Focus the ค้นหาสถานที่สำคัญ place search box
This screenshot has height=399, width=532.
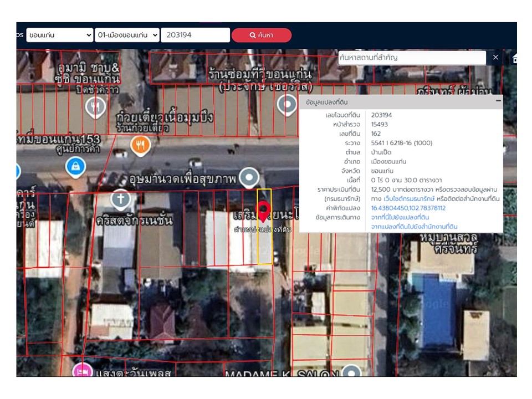pyautogui.click(x=412, y=58)
